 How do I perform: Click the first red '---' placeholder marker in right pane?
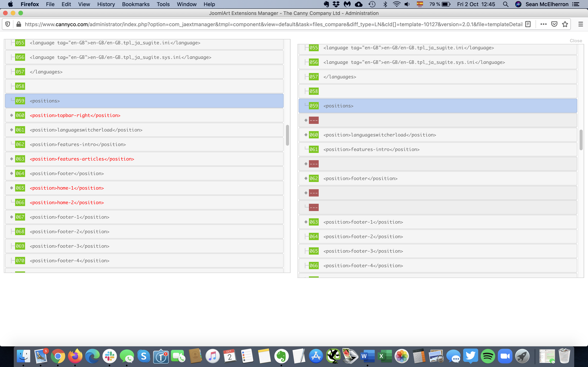pos(314,120)
